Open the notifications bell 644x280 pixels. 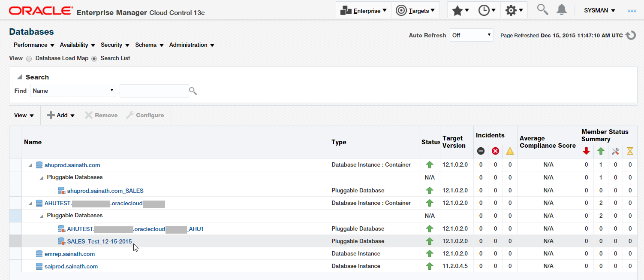561,9
